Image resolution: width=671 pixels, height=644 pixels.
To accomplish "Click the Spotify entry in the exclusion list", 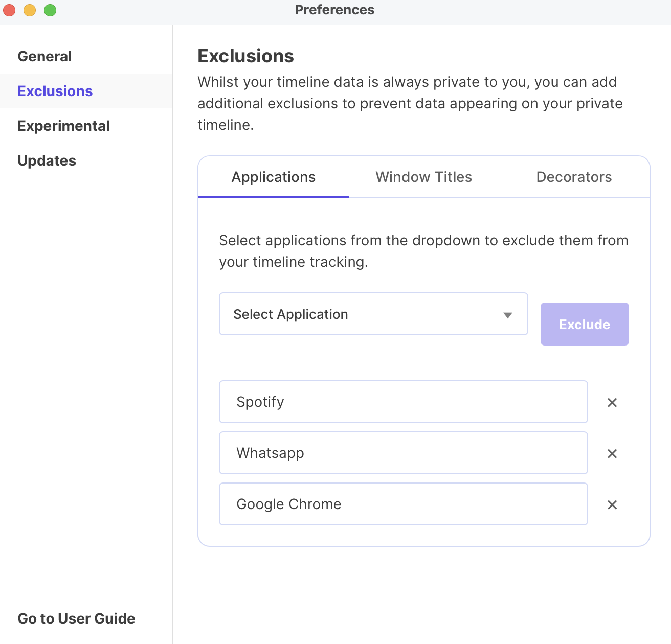I will (x=404, y=402).
